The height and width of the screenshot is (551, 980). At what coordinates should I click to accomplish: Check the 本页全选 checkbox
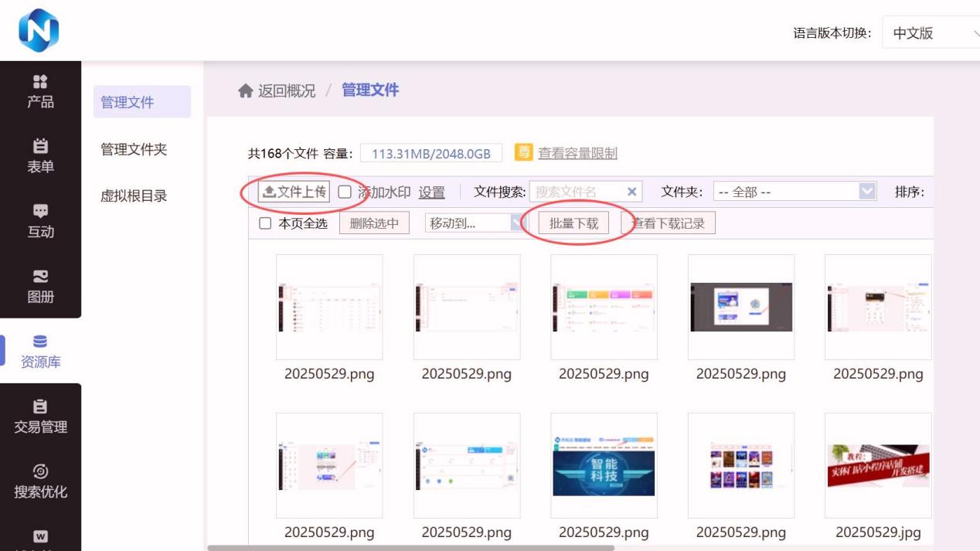click(265, 223)
